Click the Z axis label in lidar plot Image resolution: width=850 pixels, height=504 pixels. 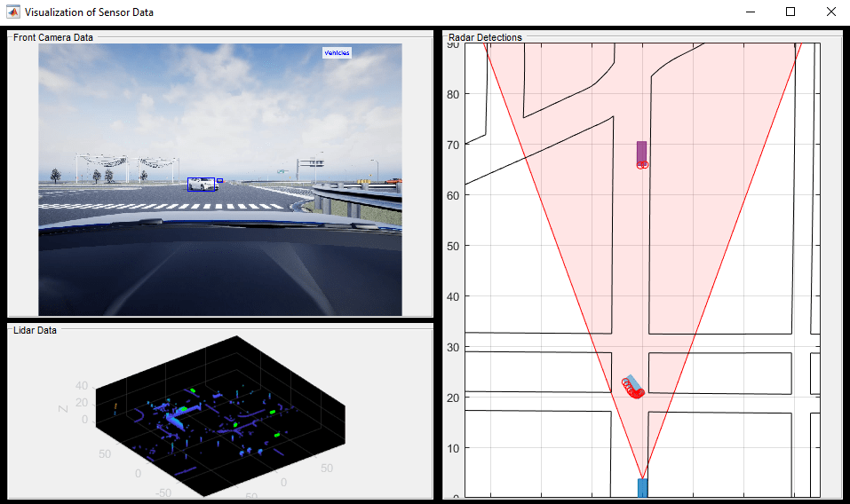pyautogui.click(x=63, y=409)
